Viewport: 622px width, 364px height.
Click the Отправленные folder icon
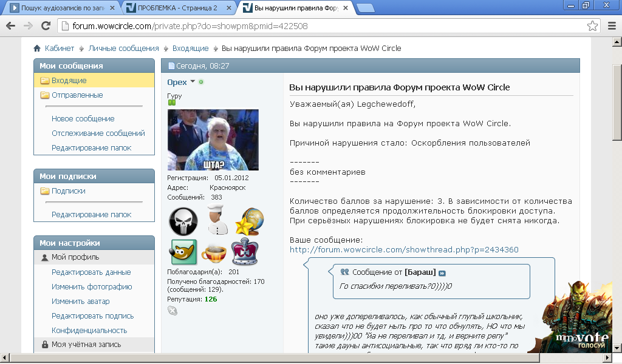point(44,95)
